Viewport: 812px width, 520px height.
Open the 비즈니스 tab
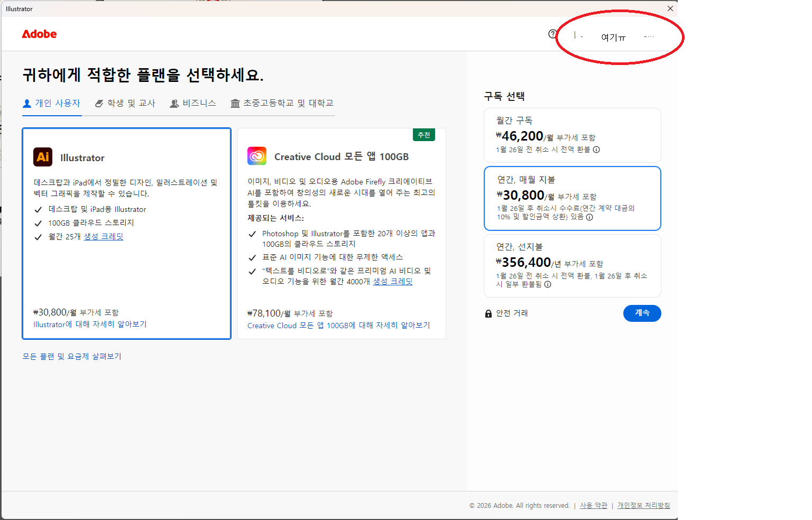[193, 103]
